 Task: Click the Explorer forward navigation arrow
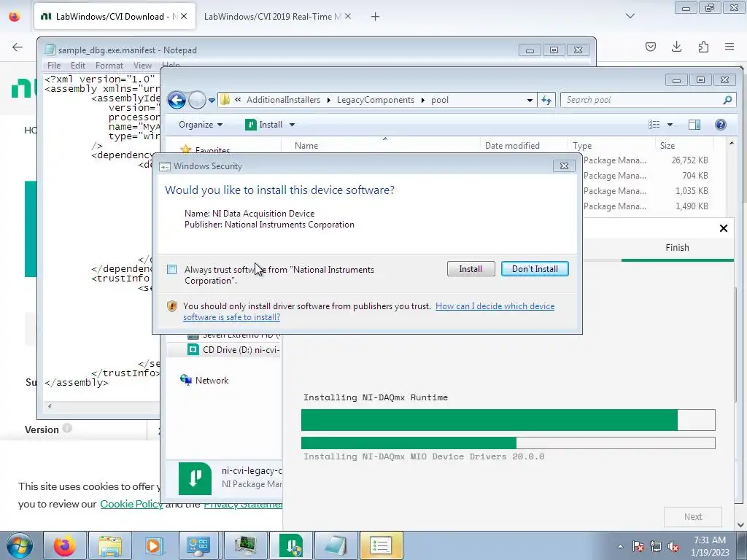click(197, 100)
